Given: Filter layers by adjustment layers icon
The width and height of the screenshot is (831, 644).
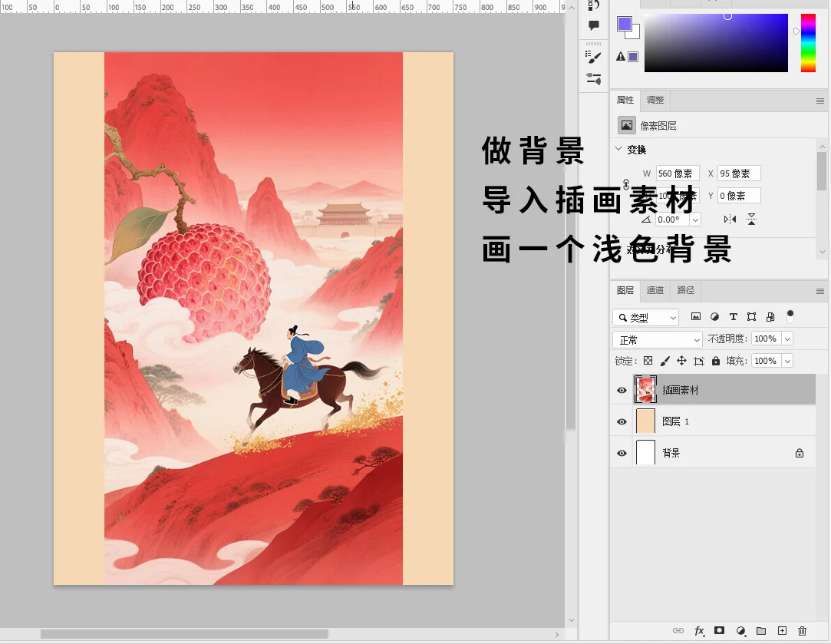Looking at the screenshot, I should click(x=714, y=316).
